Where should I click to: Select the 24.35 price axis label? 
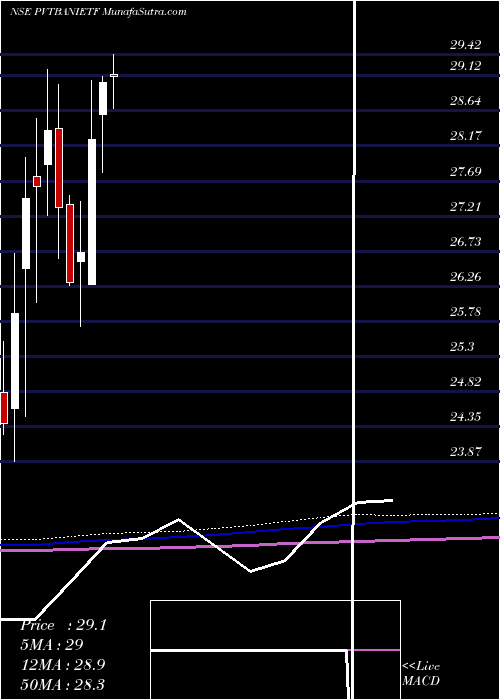point(466,417)
